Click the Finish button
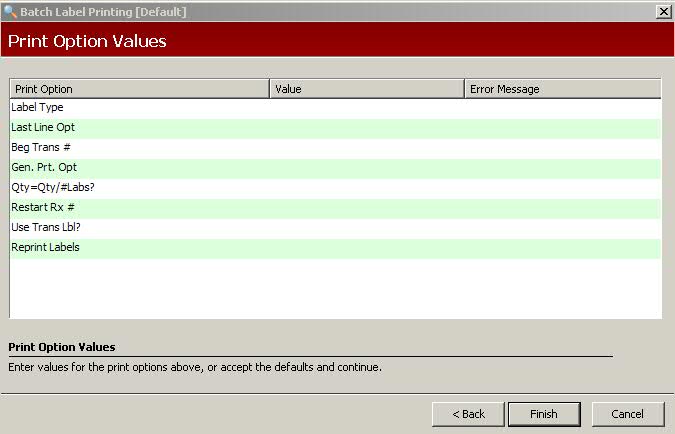675x434 pixels. click(544, 414)
